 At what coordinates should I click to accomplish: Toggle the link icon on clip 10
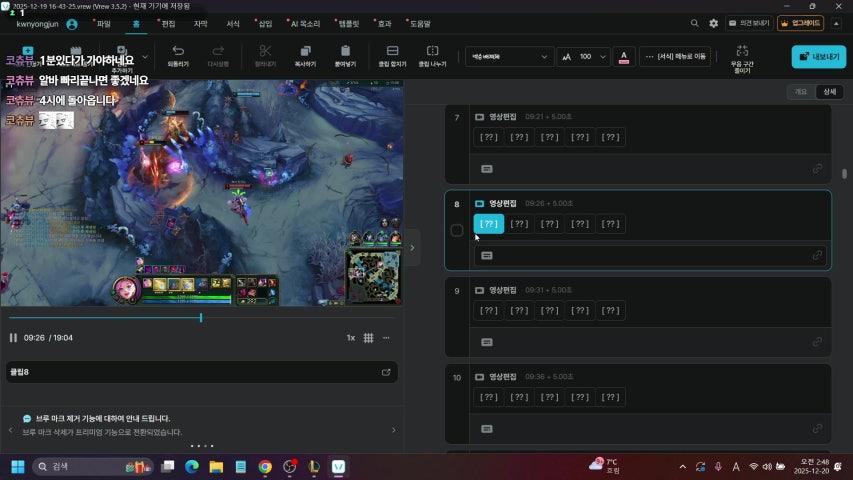point(817,429)
